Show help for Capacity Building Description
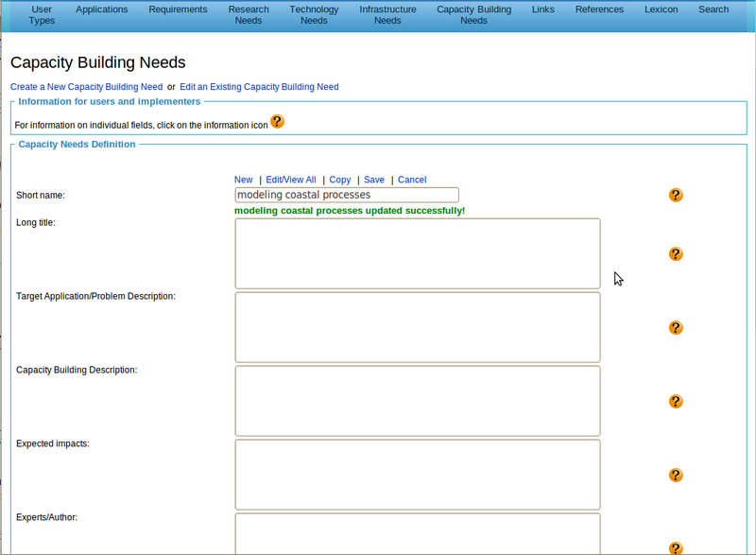The height and width of the screenshot is (555, 756). tap(676, 401)
